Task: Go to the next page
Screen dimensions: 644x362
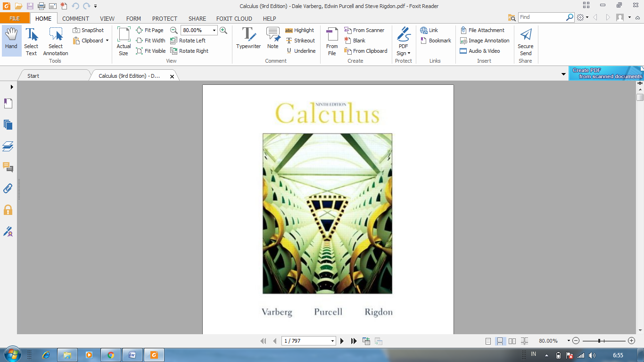Action: (342, 341)
